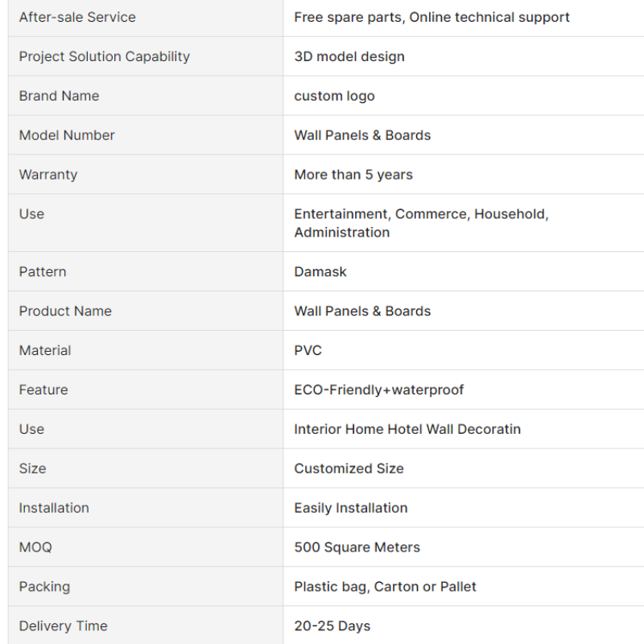Select the Damask pattern value

click(x=320, y=271)
